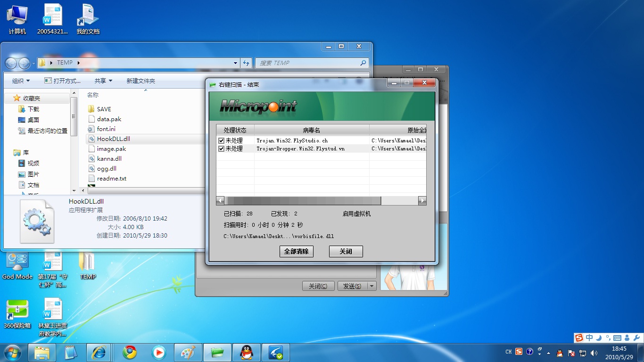The width and height of the screenshot is (644, 362).
Task: Click 关闭 in the Micropoint scan dialog
Action: (x=346, y=251)
